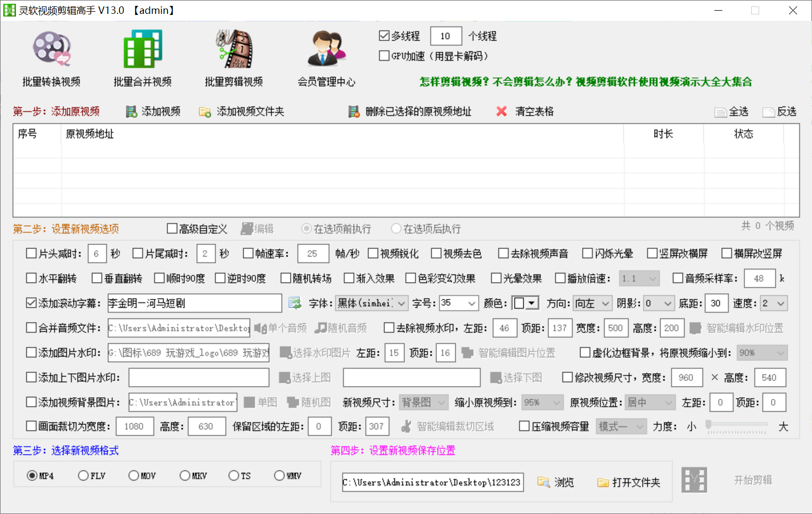Select the FLV output format
The image size is (812, 514).
pos(83,475)
